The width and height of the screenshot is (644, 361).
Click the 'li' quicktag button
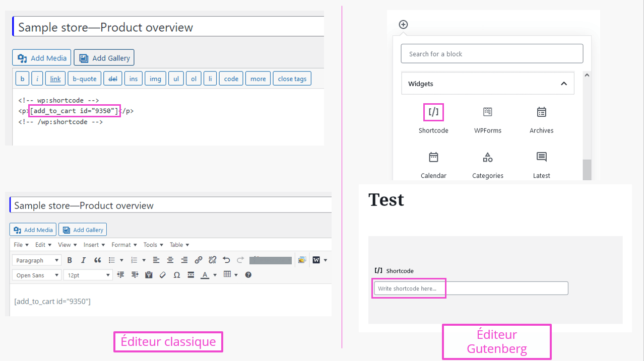tap(210, 79)
